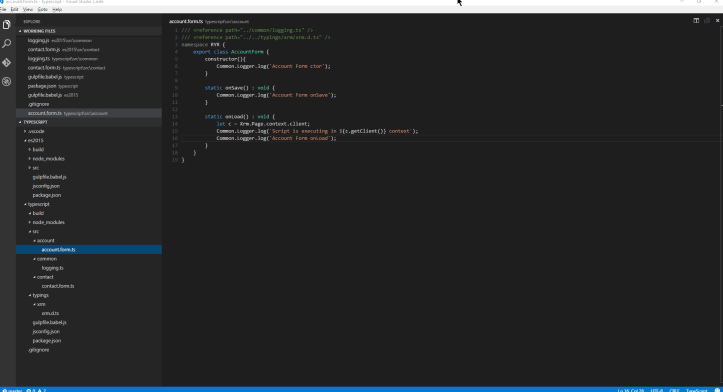Open the Explorer view in the activity bar
Image resolution: width=723 pixels, height=392 pixels.
click(6, 24)
